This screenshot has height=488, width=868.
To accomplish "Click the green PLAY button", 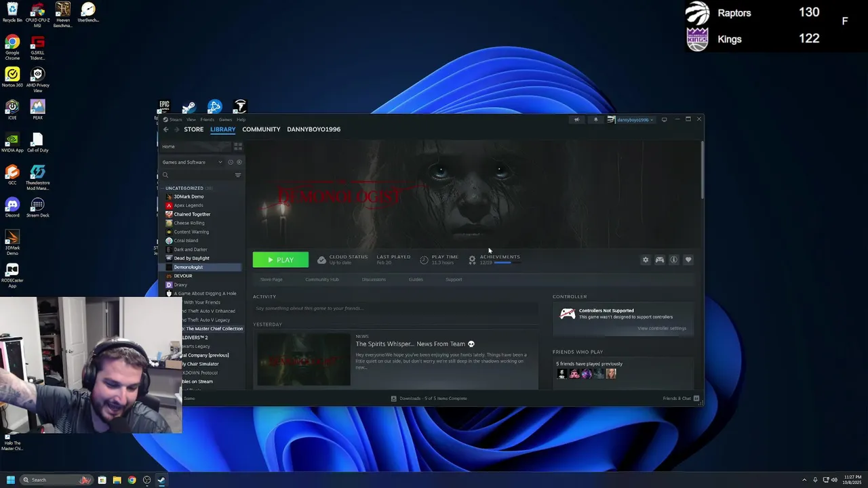I will point(281,260).
